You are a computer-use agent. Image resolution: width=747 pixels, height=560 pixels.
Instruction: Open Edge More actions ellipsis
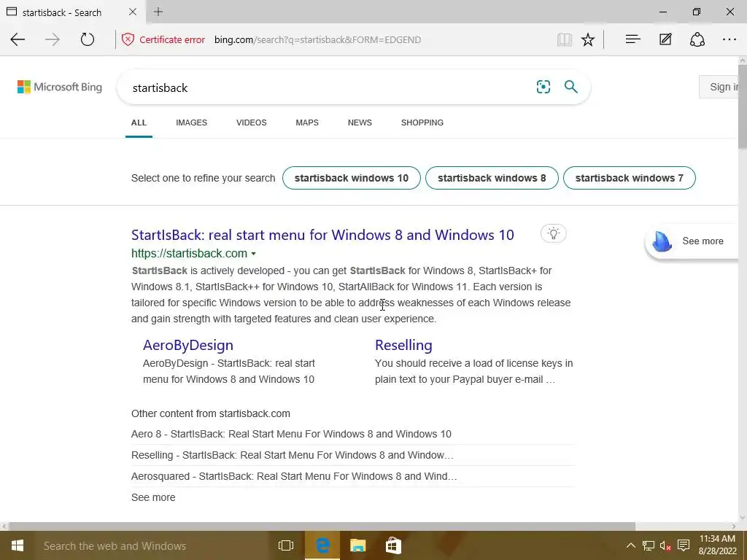point(729,39)
